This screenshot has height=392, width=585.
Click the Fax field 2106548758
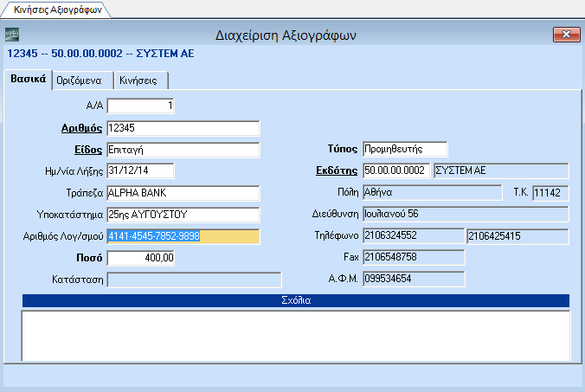[x=414, y=257]
